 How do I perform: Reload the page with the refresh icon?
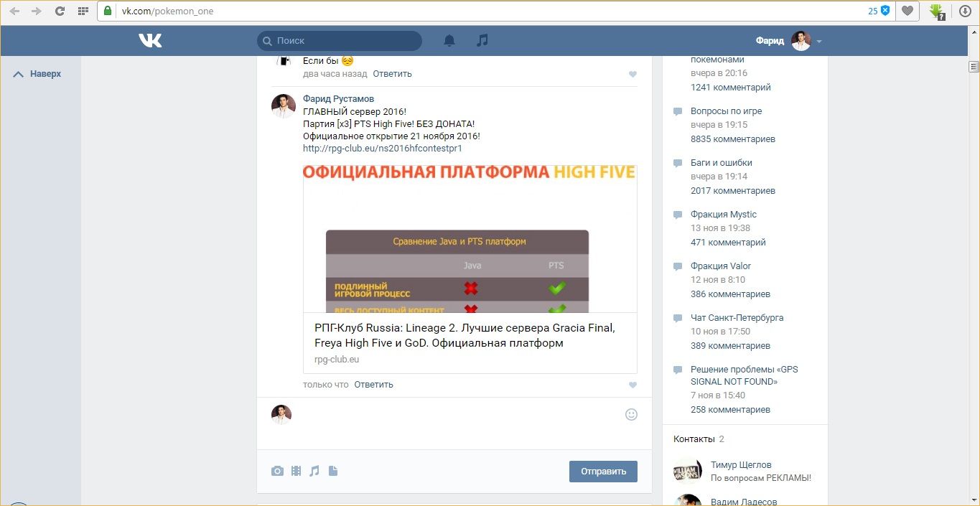point(60,11)
